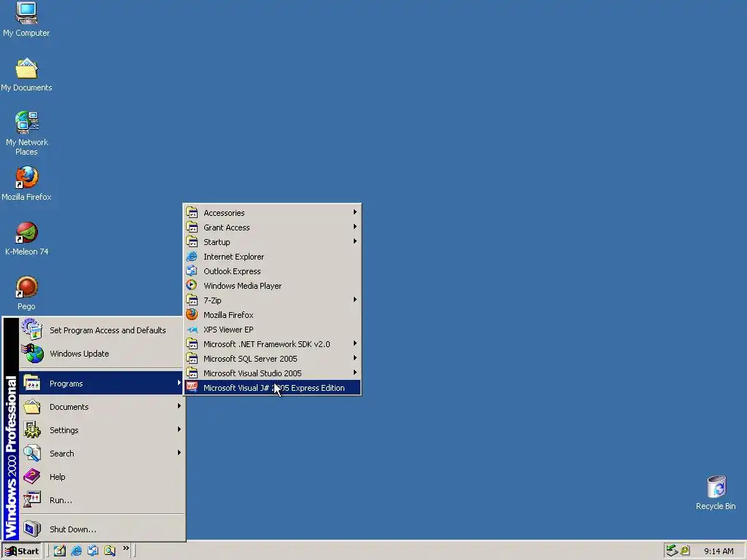Select Pego desktop shortcut

tap(26, 293)
